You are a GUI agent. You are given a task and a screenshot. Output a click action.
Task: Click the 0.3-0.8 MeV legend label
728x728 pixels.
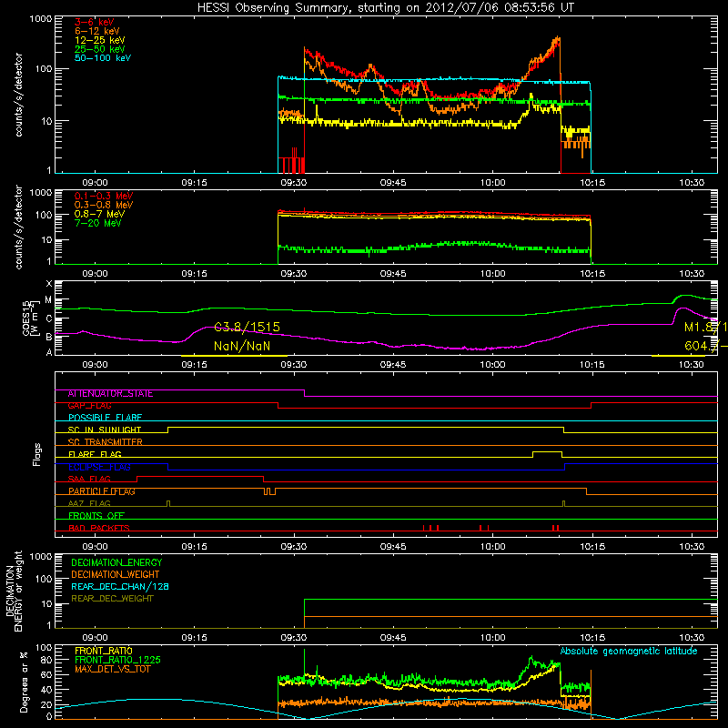[x=104, y=205]
